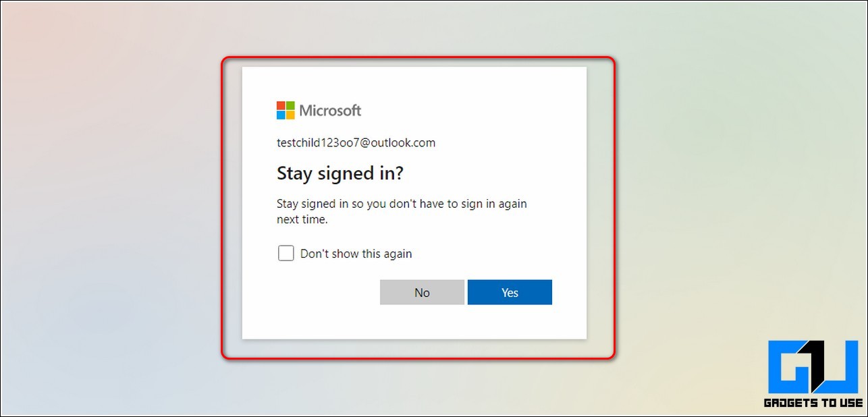Tick the Don't show this again checkbox
The image size is (868, 417).
click(x=286, y=254)
